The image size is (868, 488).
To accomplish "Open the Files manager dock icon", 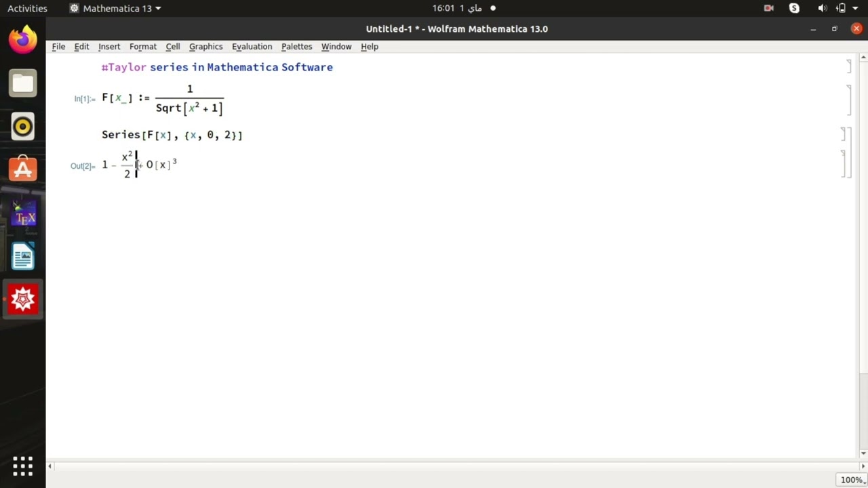I will click(22, 83).
